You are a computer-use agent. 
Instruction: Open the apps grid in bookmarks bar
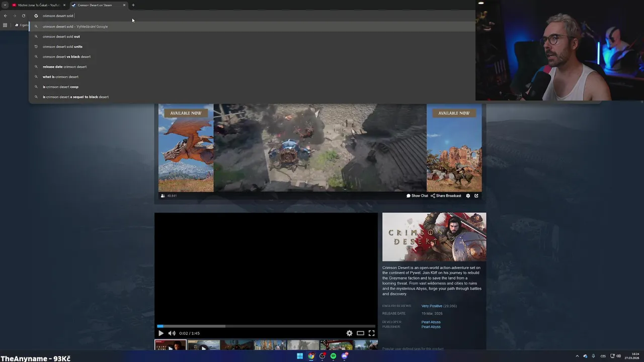5,25
